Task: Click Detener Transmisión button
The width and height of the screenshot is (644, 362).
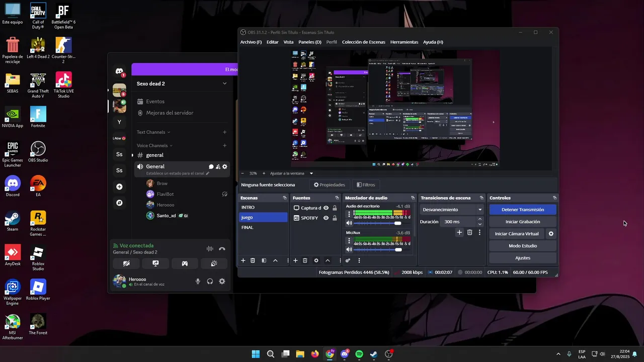Action: pyautogui.click(x=523, y=210)
